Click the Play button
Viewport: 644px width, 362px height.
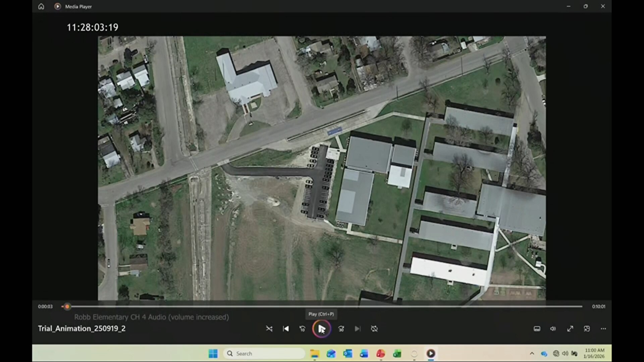(321, 329)
